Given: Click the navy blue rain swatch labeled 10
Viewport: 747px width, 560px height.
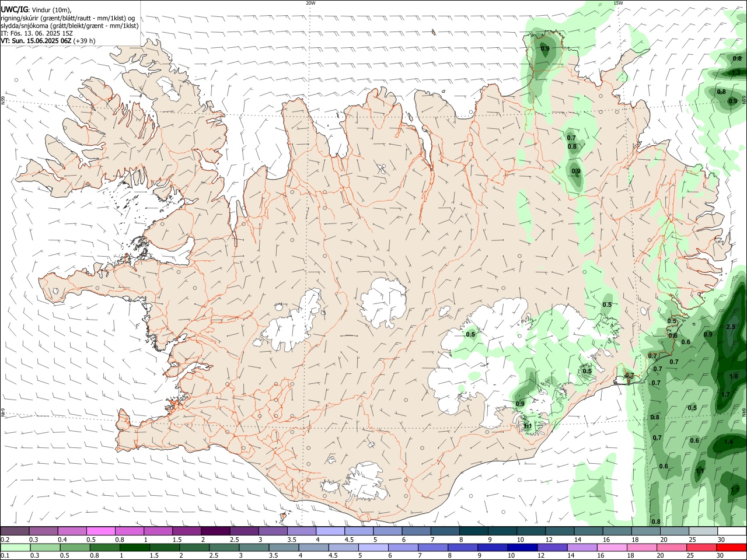Looking at the screenshot, I should pyautogui.click(x=522, y=547).
